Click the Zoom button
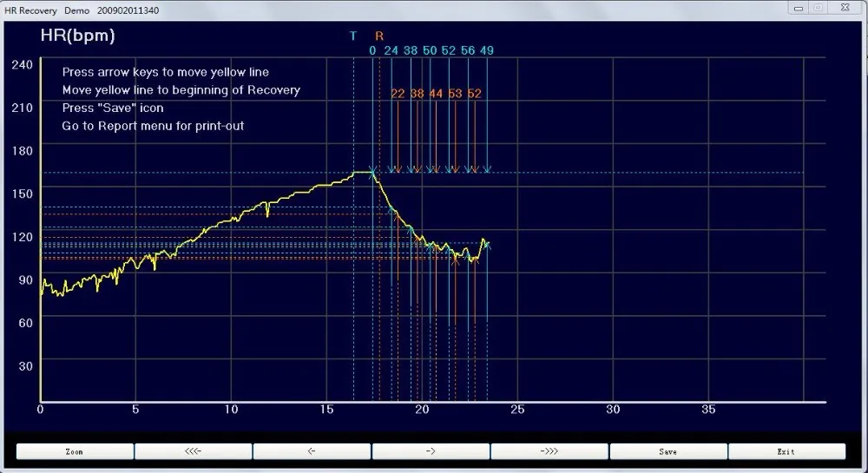This screenshot has width=868, height=473. pyautogui.click(x=75, y=451)
